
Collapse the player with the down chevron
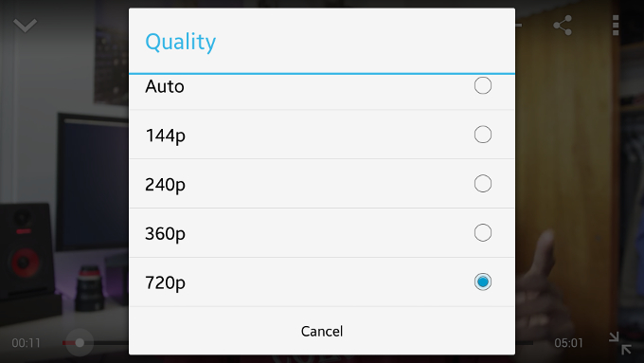(x=25, y=25)
